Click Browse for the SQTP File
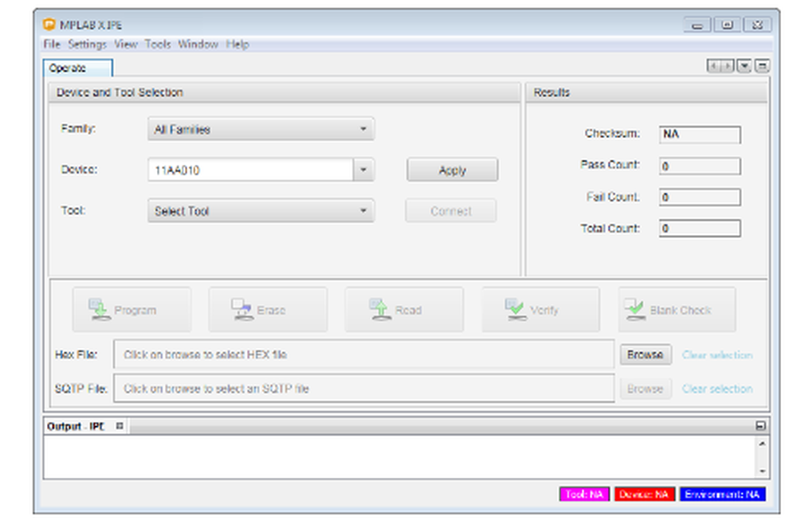 coord(646,389)
